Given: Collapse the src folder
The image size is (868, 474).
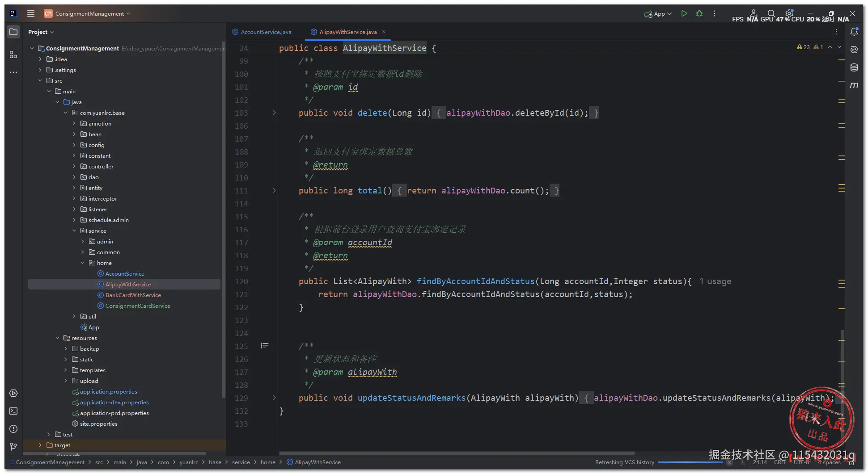Looking at the screenshot, I should click(x=40, y=80).
